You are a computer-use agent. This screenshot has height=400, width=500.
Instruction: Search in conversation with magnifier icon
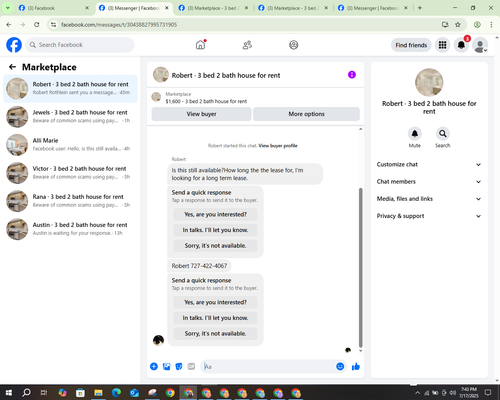pyautogui.click(x=443, y=134)
